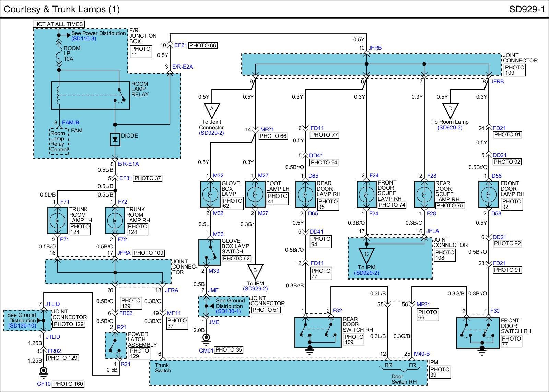Click triangle connector A to Joint Connector
The width and height of the screenshot is (549, 392).
212,110
